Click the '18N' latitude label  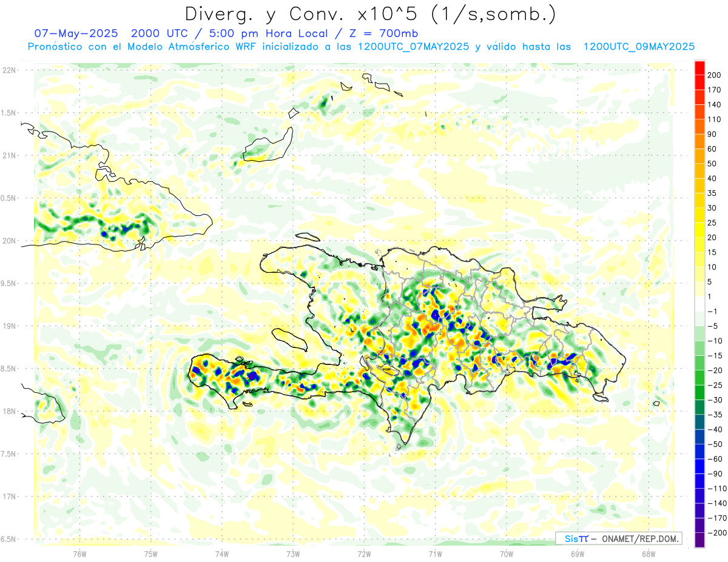tap(9, 411)
